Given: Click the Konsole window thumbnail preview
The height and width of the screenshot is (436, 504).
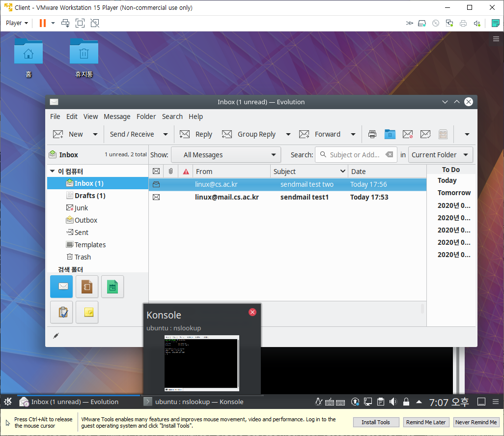Looking at the screenshot, I should 202,363.
